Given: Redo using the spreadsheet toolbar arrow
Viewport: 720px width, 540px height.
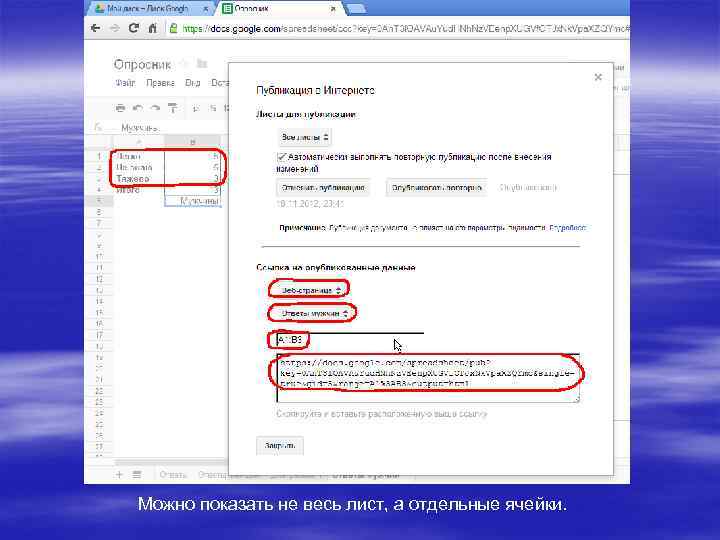Looking at the screenshot, I should tap(155, 108).
